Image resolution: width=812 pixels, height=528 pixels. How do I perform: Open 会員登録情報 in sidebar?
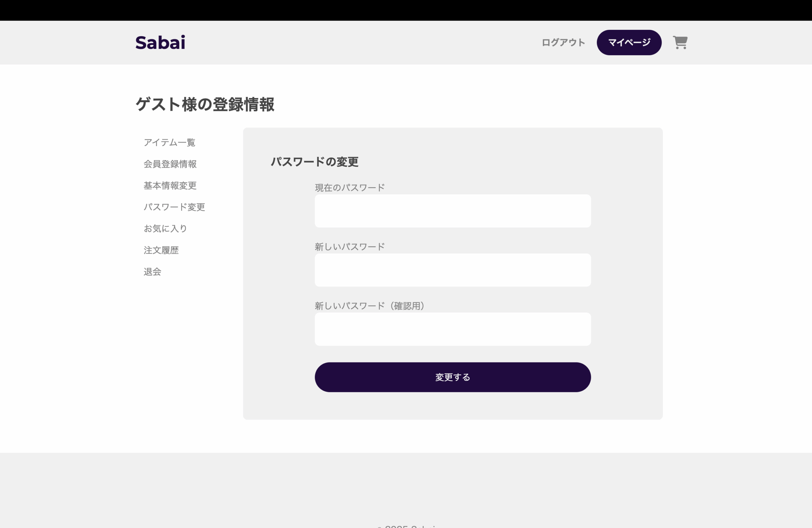coord(170,164)
